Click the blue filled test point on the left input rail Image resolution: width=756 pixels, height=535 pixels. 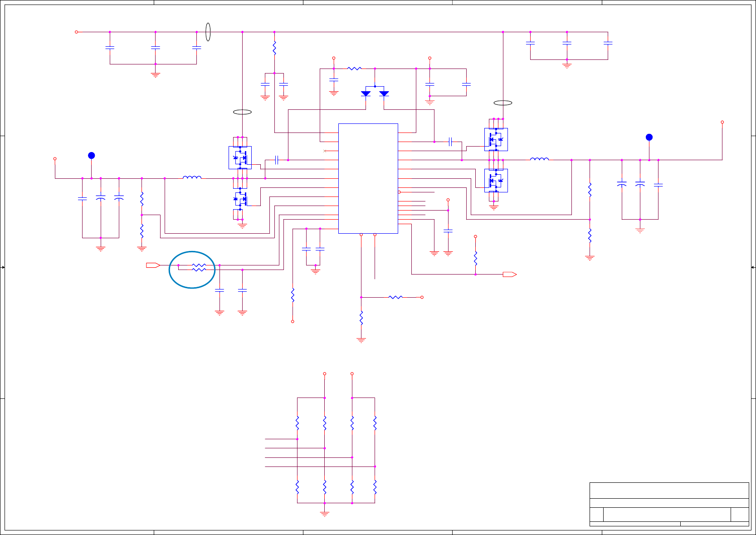tap(92, 155)
